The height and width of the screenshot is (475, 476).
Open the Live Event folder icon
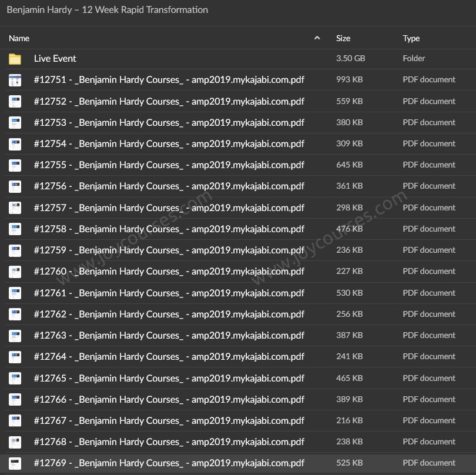pos(15,59)
